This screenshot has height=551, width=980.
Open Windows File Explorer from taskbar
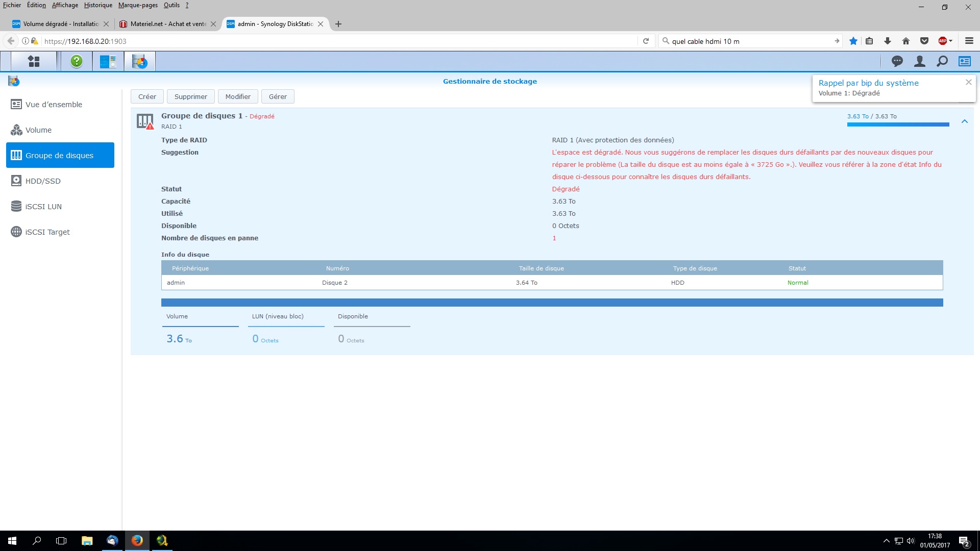tap(87, 541)
